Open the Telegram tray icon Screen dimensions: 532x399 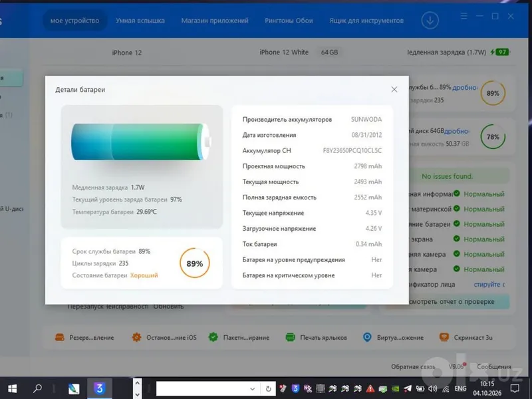pyautogui.click(x=408, y=389)
